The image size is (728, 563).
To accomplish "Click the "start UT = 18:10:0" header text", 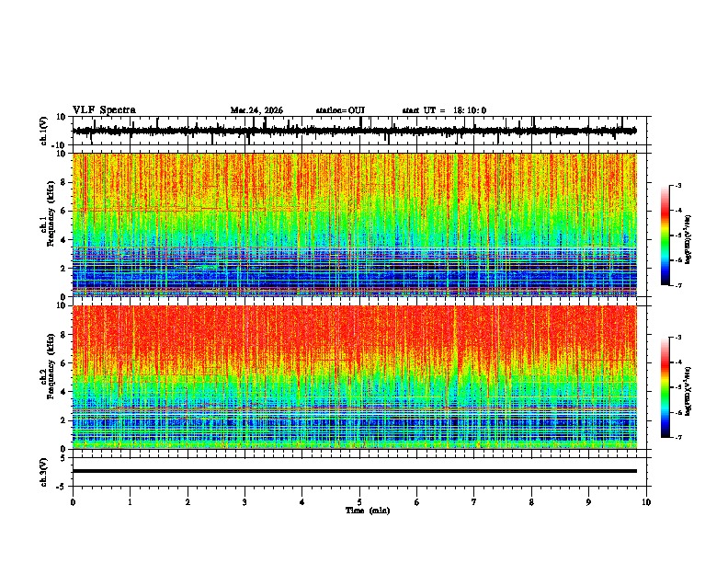I will point(444,110).
